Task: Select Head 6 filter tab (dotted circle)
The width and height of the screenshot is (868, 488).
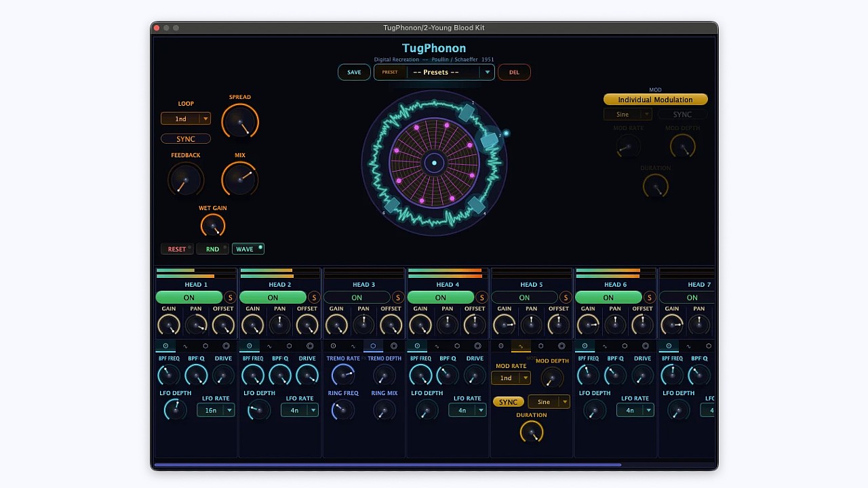Action: [x=585, y=346]
